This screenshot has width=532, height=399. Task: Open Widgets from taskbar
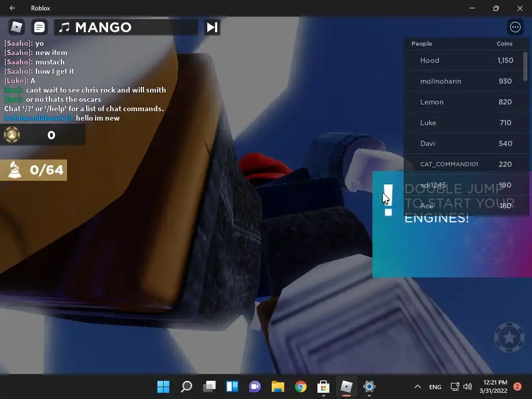pos(232,387)
